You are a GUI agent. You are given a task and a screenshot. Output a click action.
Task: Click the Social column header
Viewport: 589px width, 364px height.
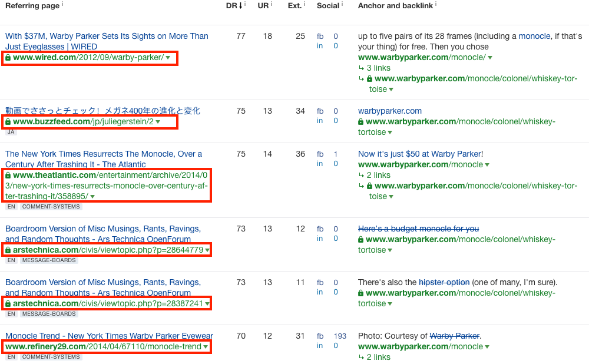327,6
